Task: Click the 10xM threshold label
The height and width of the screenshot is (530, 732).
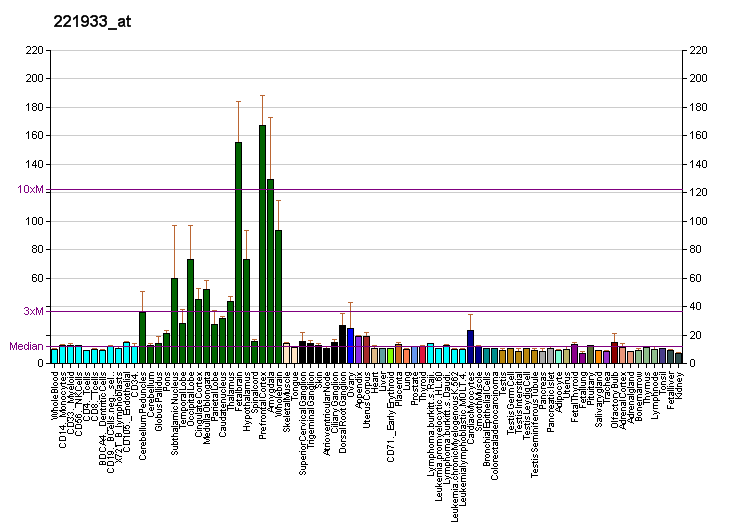Action: 30,189
